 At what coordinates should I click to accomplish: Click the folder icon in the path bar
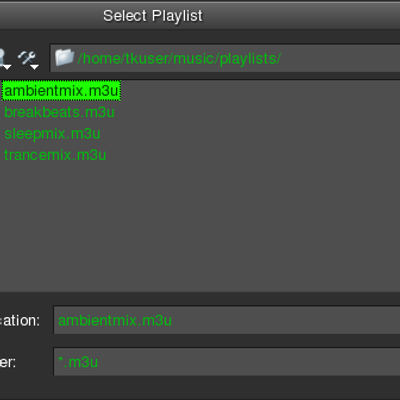point(64,57)
